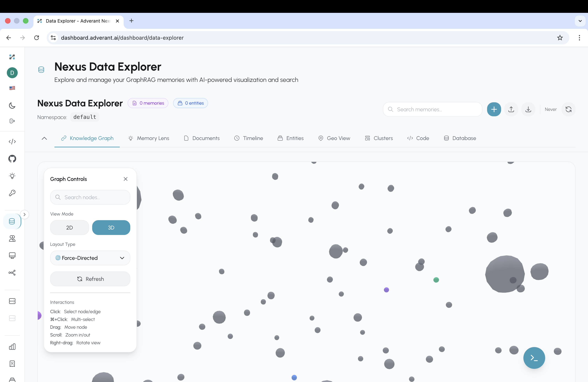
Task: Click the 0 memories badge
Action: (148, 103)
